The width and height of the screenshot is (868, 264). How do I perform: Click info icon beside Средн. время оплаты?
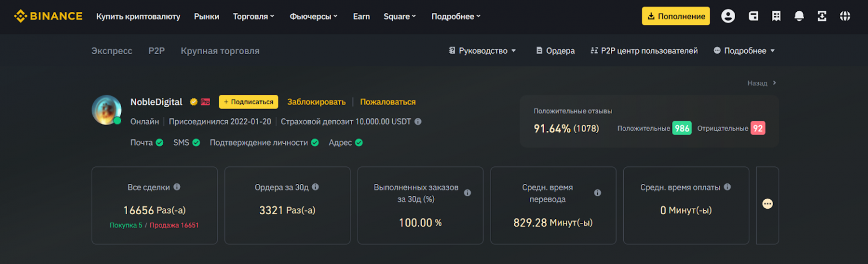coord(727,187)
